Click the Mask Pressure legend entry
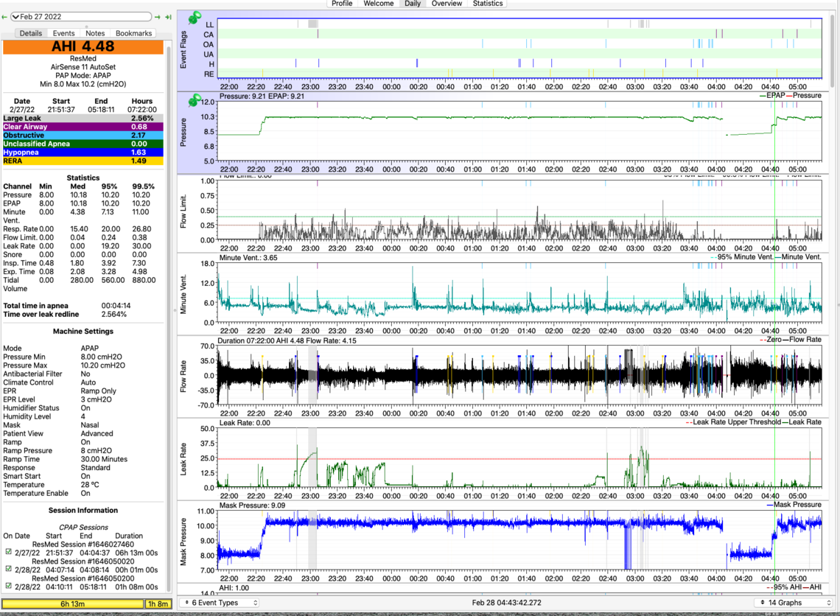 point(794,505)
